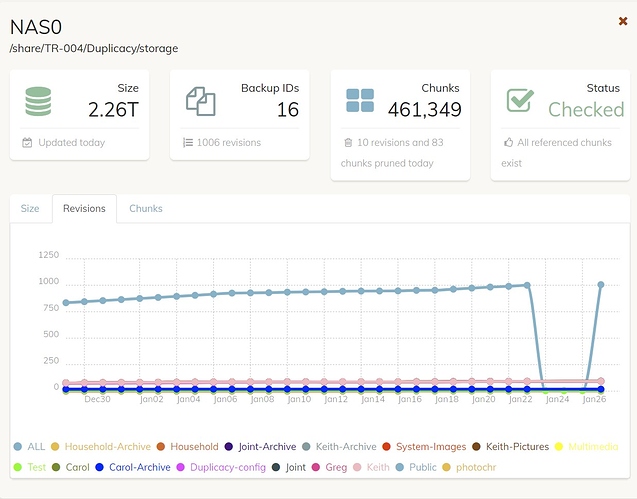Click the thumbs-up icon by referenced chunks
The image size is (637, 499).
pyautogui.click(x=508, y=143)
